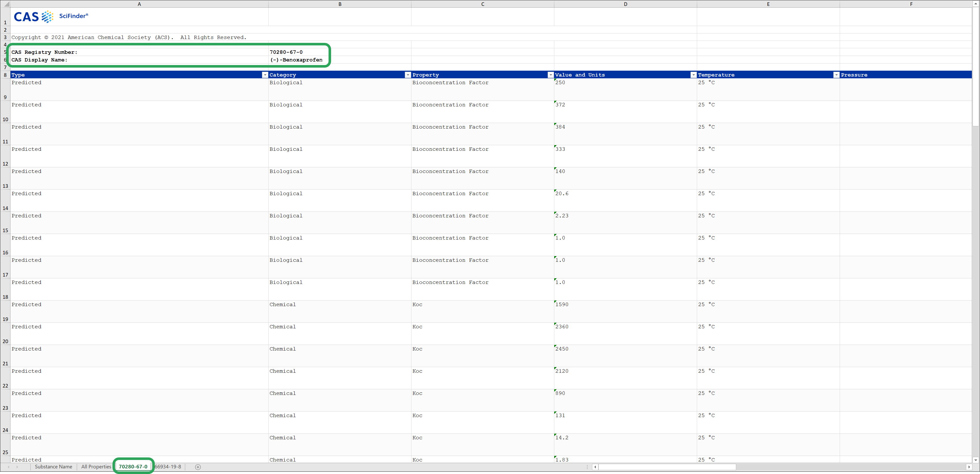Select column E header
The image size is (980, 474).
tap(768, 4)
